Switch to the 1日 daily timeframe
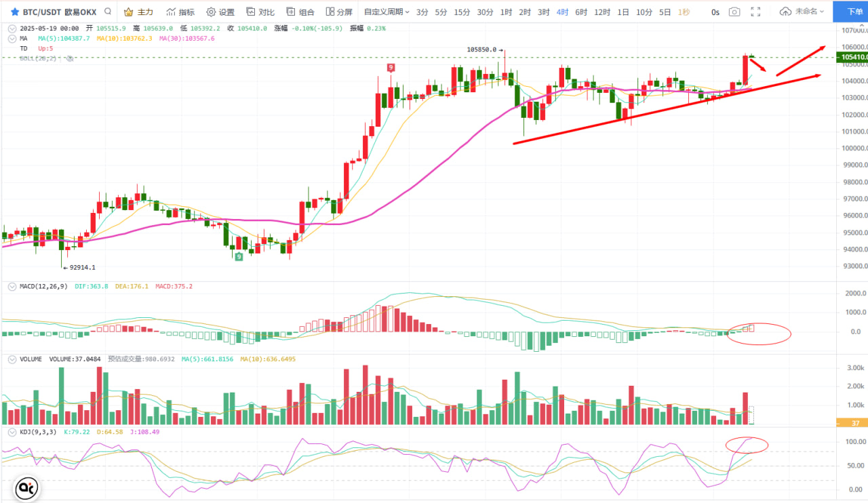 (x=624, y=12)
